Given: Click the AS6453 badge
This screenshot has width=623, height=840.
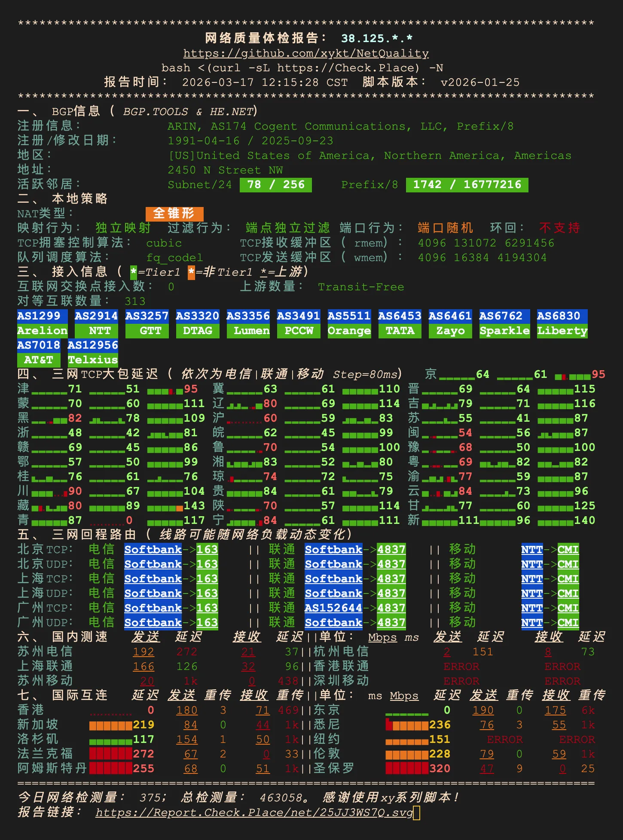Looking at the screenshot, I should [400, 316].
